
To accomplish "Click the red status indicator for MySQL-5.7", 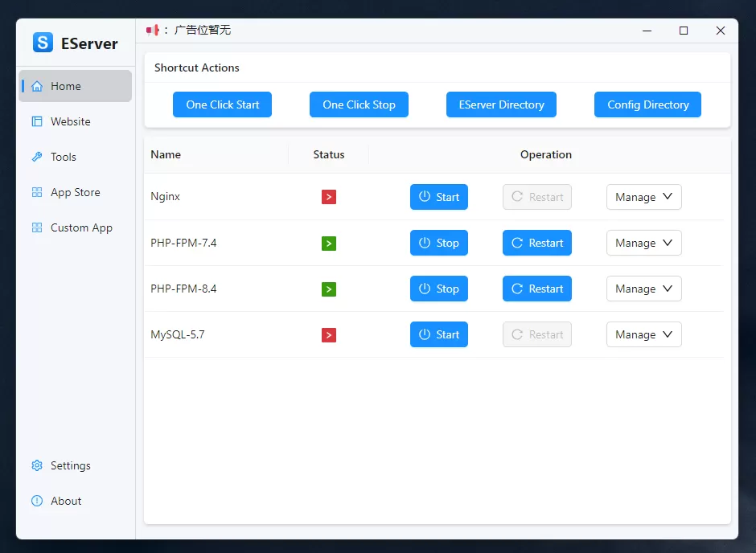I will click(x=328, y=335).
